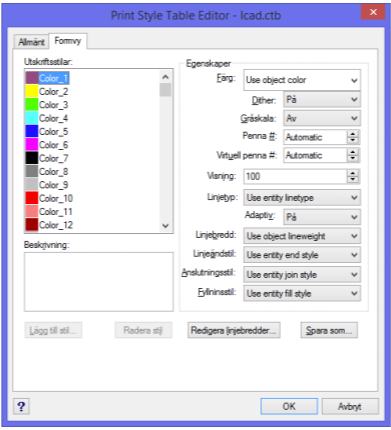Select the Color_4 list entry

[47, 118]
